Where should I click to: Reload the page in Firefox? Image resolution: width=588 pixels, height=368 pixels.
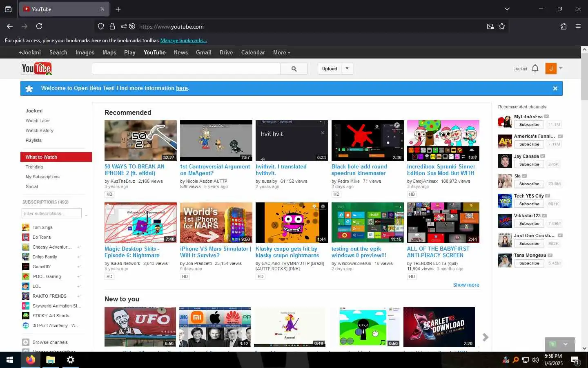pos(39,26)
